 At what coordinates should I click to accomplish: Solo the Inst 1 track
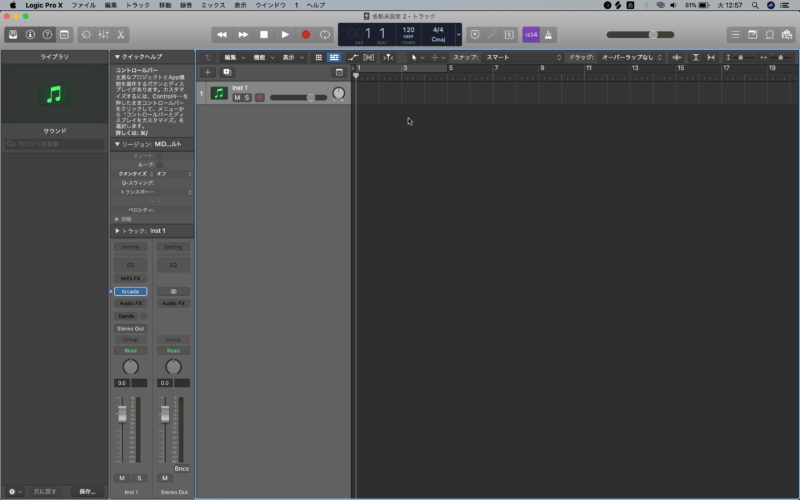pos(247,97)
